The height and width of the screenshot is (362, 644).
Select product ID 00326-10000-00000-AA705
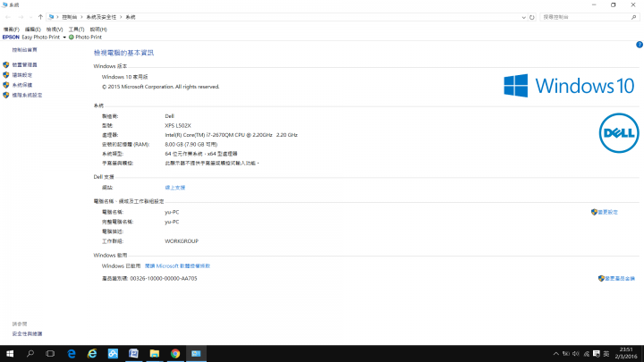pyautogui.click(x=164, y=278)
